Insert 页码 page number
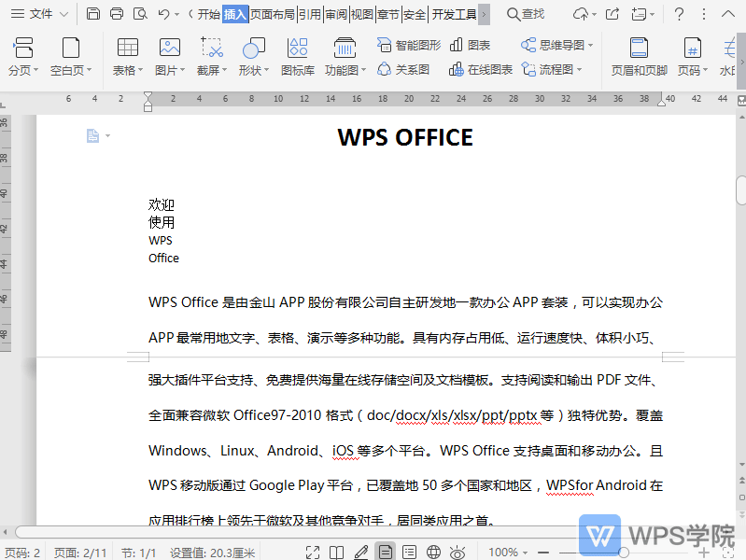Screen dimensions: 746x560 click(x=692, y=57)
